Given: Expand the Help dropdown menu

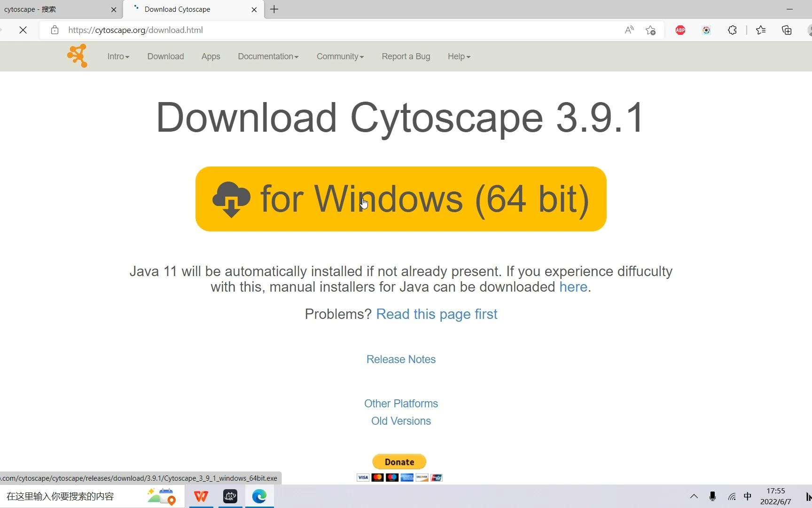Looking at the screenshot, I should click(459, 56).
